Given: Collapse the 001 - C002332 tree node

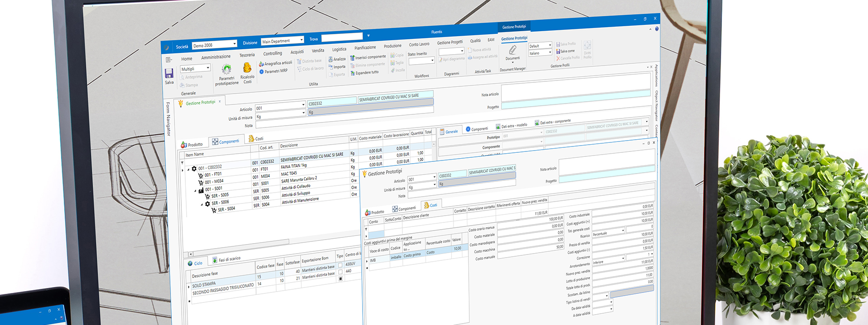Looking at the screenshot, I should (x=189, y=169).
